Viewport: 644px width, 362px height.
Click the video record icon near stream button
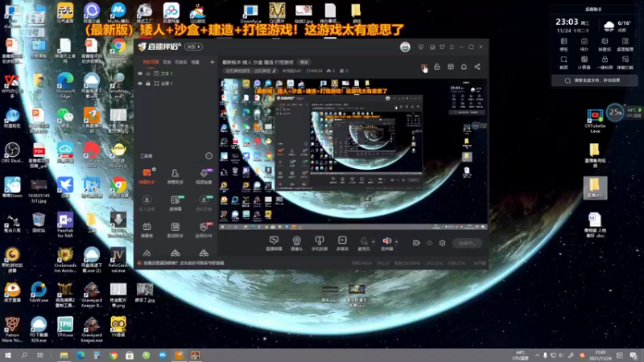[x=416, y=243]
